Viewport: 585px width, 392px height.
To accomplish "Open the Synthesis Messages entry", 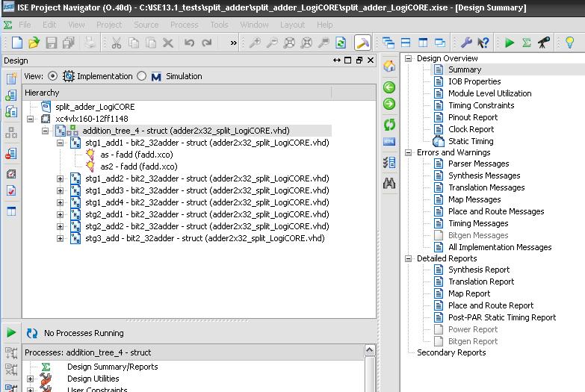I will pos(484,175).
